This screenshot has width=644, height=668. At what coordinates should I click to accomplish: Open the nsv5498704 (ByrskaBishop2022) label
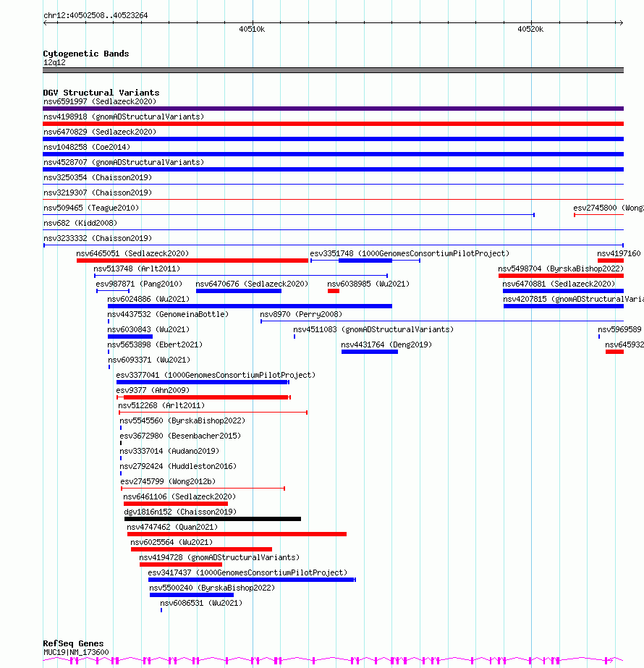click(561, 269)
